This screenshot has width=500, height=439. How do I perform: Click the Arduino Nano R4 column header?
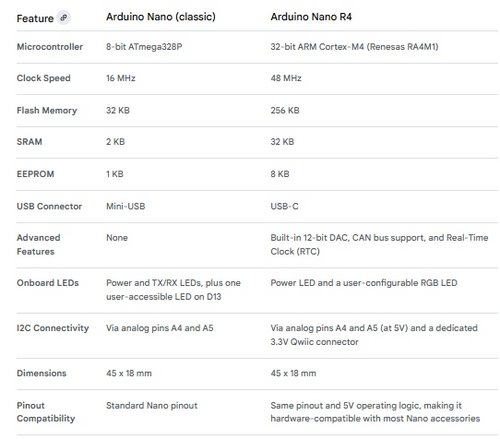tap(311, 17)
